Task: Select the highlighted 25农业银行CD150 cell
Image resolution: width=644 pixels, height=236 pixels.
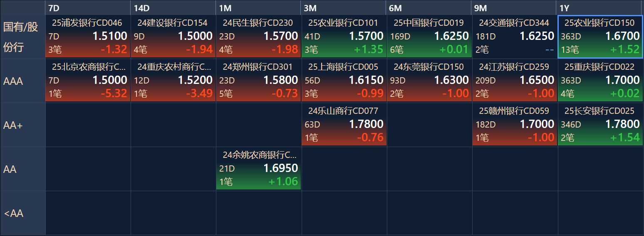Action: pos(600,37)
